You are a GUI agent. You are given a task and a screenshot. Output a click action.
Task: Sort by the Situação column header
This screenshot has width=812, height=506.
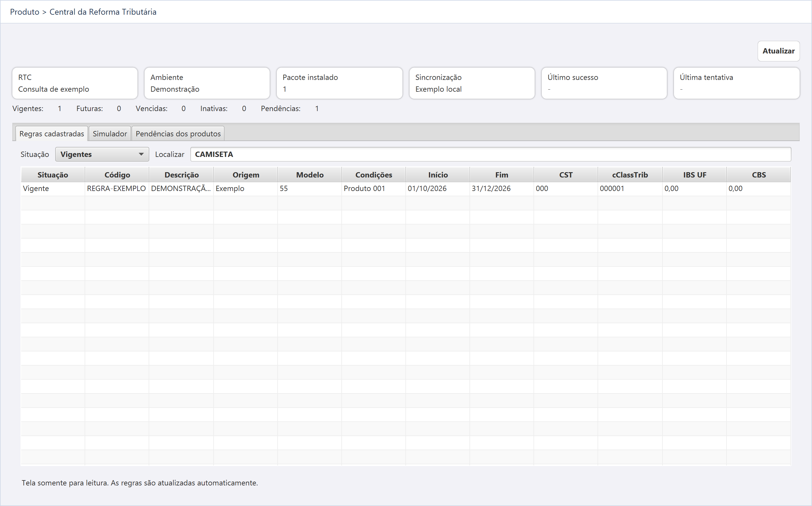[53, 175]
